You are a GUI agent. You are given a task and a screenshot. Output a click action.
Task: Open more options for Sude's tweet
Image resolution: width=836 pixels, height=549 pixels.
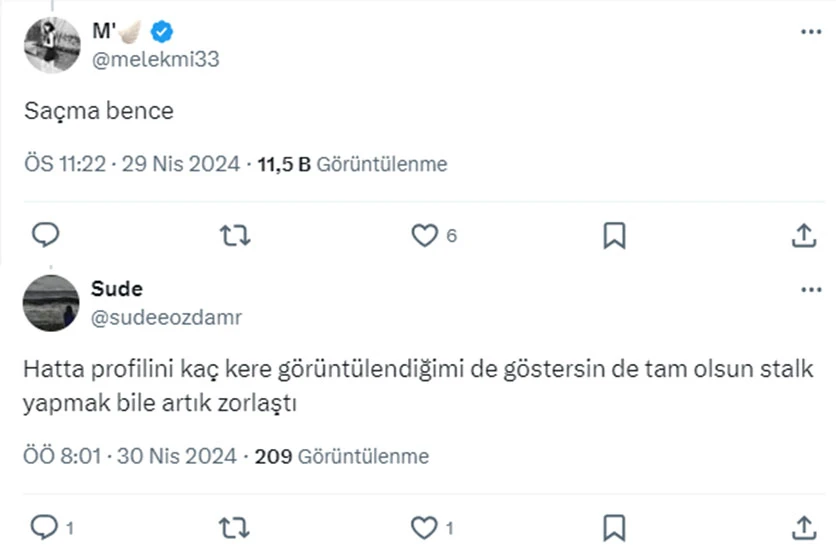tap(810, 290)
